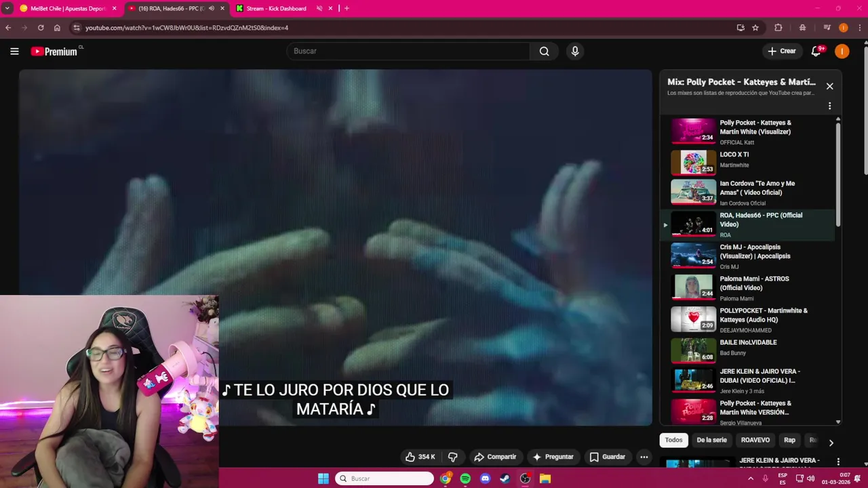This screenshot has width=868, height=488.
Task: Close the MelBet Chile tab
Action: click(x=114, y=8)
